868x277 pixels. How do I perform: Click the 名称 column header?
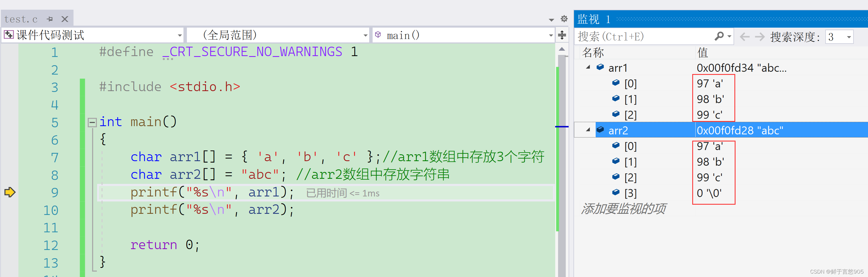tap(593, 52)
